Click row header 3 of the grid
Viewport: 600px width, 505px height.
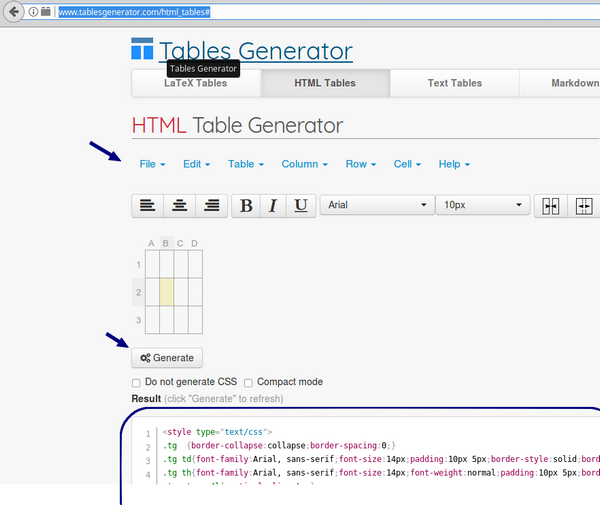coord(139,320)
